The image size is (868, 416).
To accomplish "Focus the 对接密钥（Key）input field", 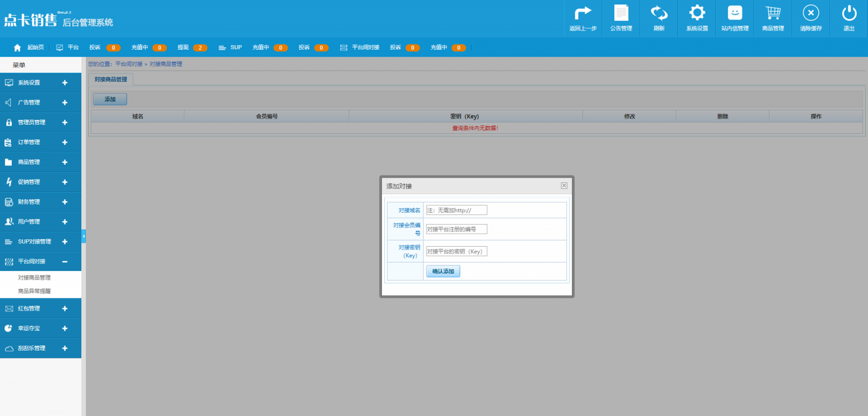I will (x=457, y=251).
